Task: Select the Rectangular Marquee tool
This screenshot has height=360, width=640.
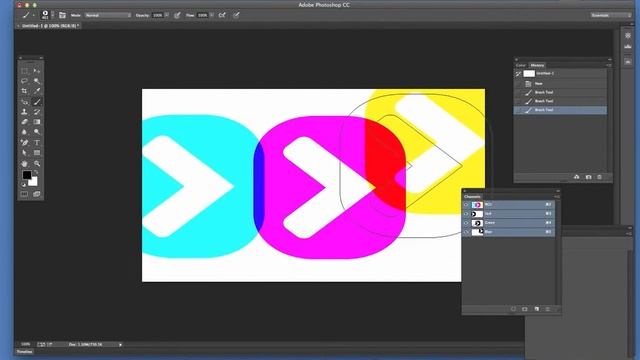Action: pyautogui.click(x=24, y=71)
